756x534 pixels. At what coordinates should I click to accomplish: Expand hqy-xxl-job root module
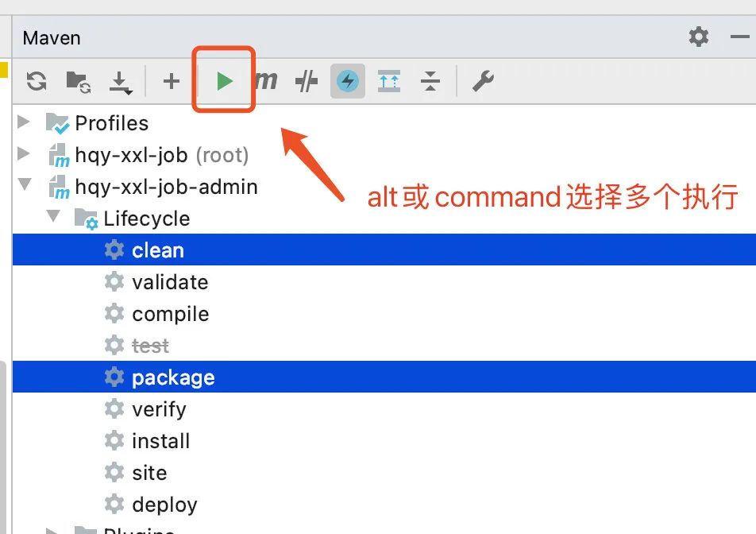(x=24, y=153)
